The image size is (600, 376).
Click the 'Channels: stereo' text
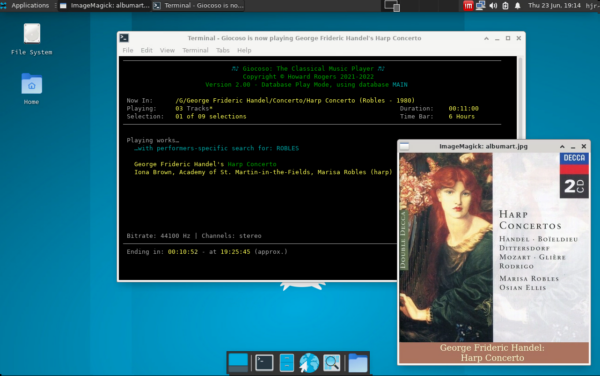232,236
